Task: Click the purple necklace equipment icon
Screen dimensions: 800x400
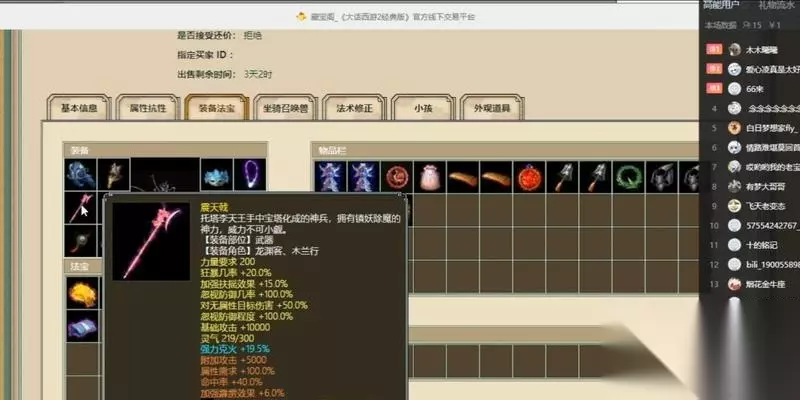Action: (x=250, y=174)
